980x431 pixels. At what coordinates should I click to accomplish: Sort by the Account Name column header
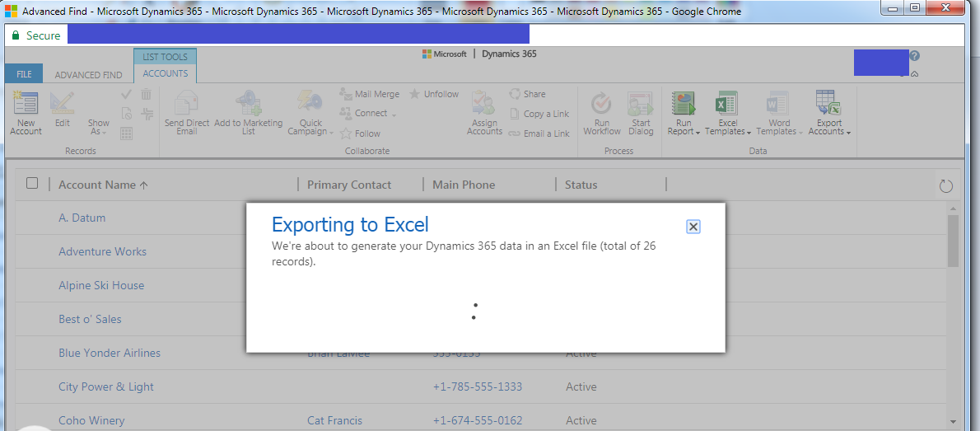(x=103, y=185)
